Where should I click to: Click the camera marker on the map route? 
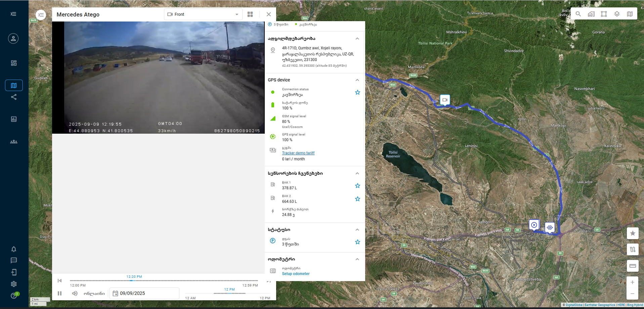(445, 100)
